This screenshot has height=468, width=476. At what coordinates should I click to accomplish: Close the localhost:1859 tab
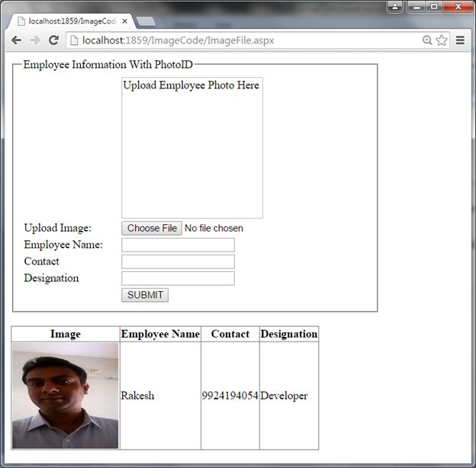pos(124,21)
